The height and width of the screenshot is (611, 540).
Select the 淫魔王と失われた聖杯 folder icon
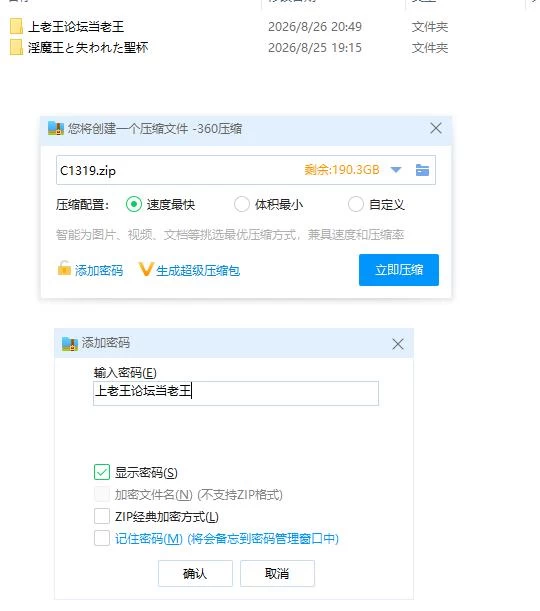point(16,48)
